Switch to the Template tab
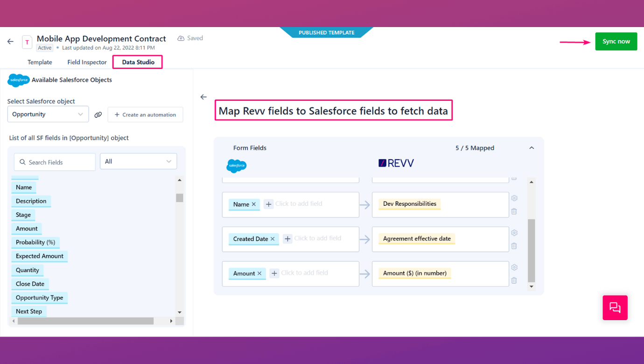Screen dimensions: 644x364 coord(40,62)
